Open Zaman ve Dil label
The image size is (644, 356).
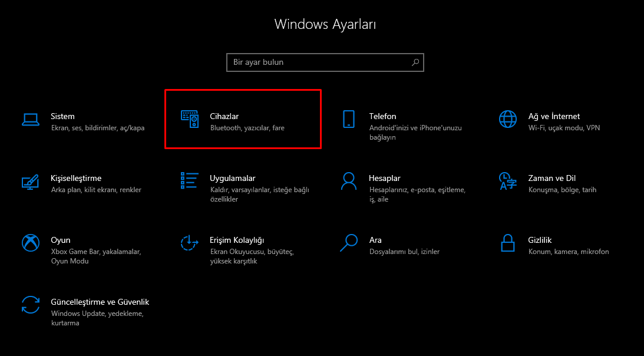point(551,179)
